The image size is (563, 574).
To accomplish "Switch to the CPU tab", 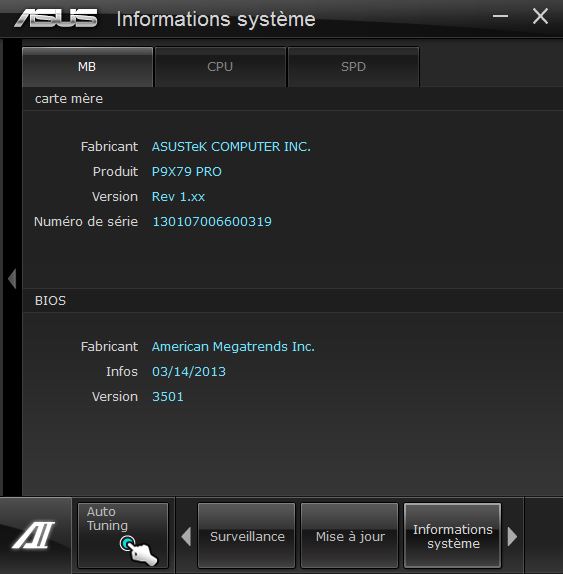I will (x=220, y=67).
